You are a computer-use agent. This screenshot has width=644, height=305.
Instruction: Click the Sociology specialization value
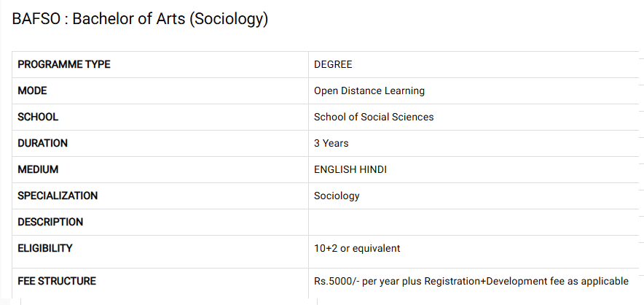click(337, 196)
